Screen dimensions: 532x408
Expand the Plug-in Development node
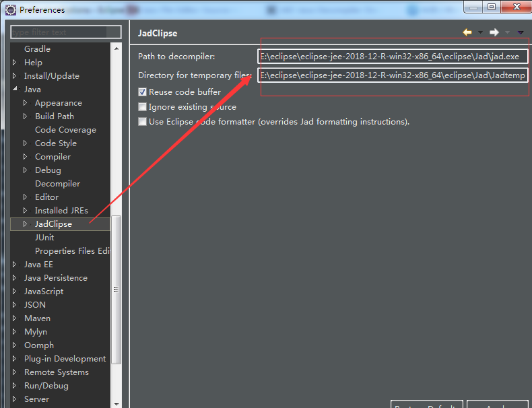pyautogui.click(x=14, y=358)
